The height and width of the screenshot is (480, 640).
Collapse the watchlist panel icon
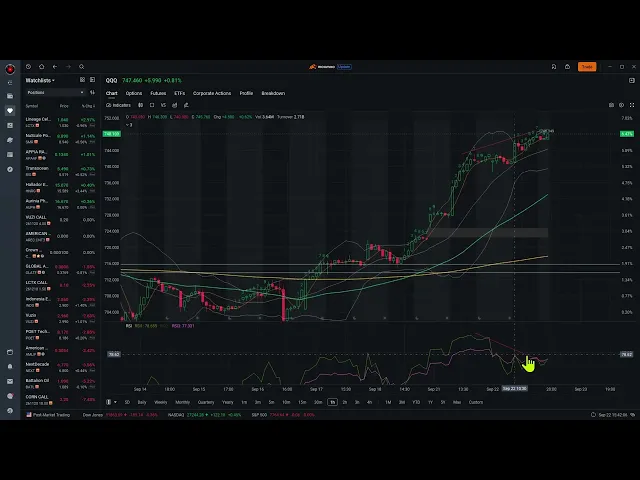[x=92, y=80]
